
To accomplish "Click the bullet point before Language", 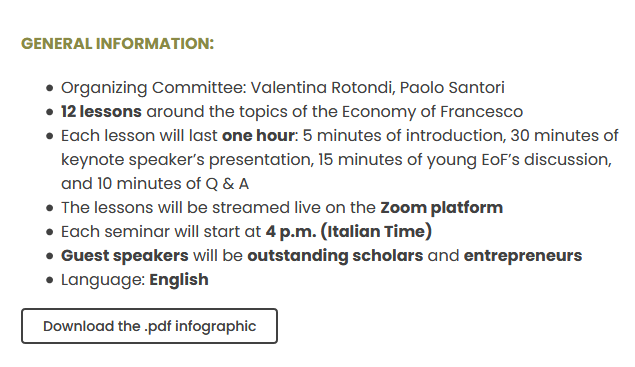I will (x=50, y=280).
